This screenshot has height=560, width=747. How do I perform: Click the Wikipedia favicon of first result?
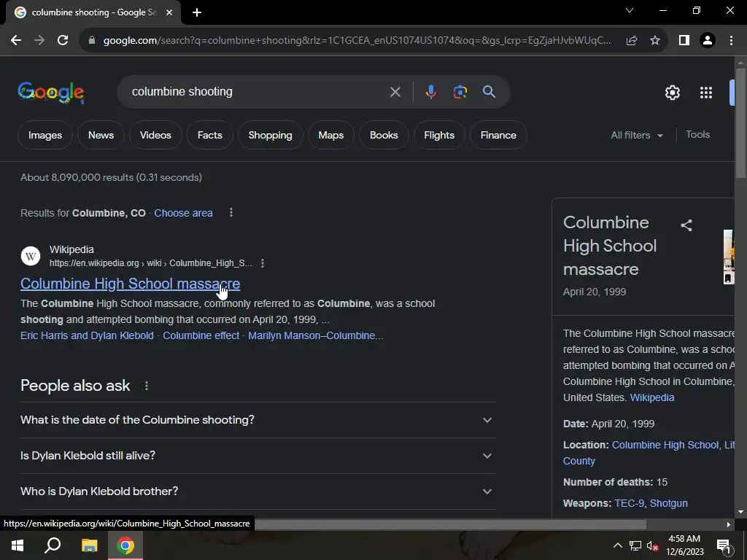[x=31, y=256]
